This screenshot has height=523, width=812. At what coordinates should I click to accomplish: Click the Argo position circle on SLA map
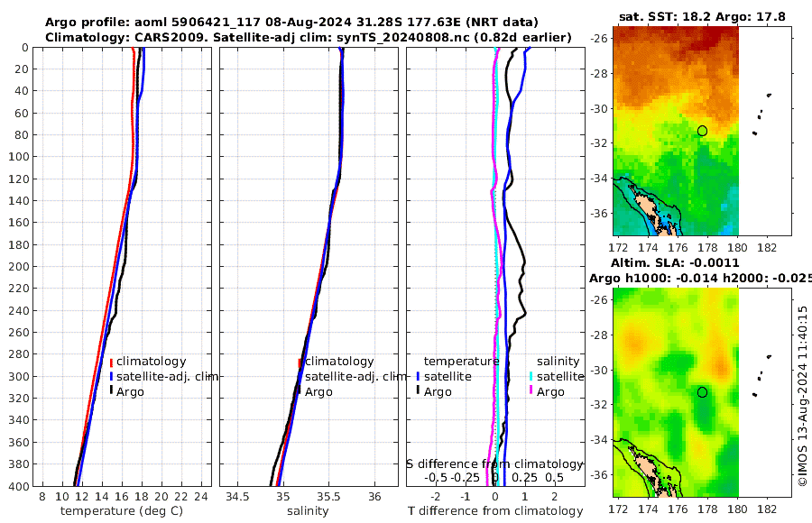tap(702, 392)
